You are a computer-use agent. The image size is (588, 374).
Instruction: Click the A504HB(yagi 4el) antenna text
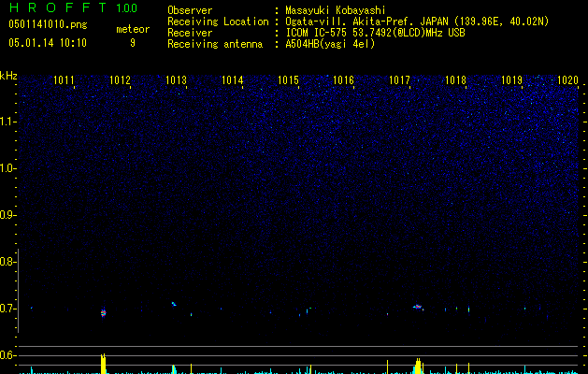(330, 44)
